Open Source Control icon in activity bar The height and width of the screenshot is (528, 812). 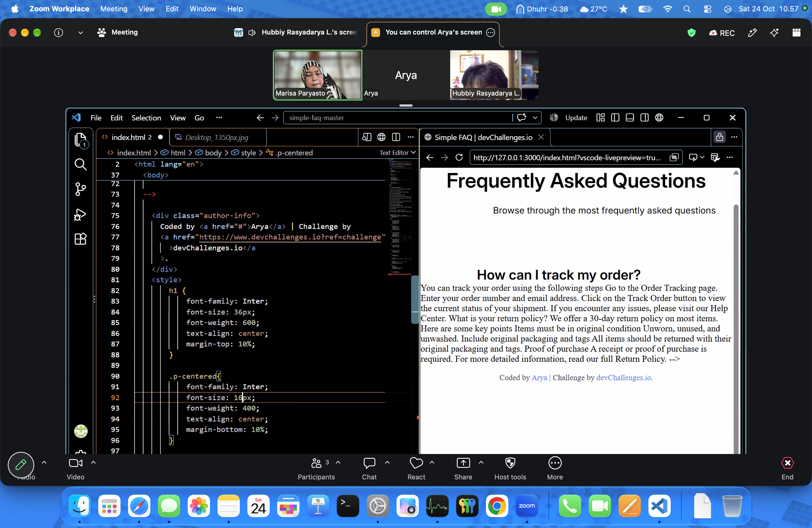(81, 189)
